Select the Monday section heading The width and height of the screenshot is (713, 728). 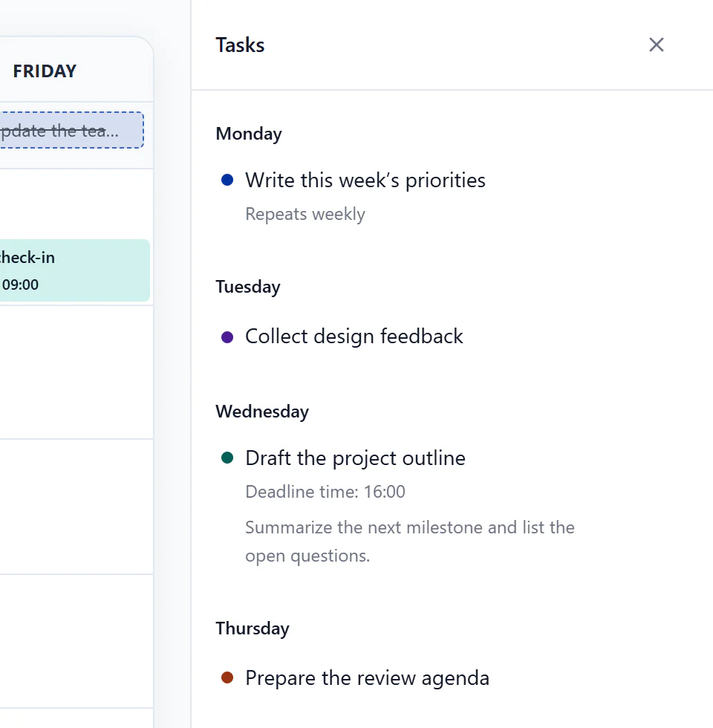pyautogui.click(x=249, y=134)
